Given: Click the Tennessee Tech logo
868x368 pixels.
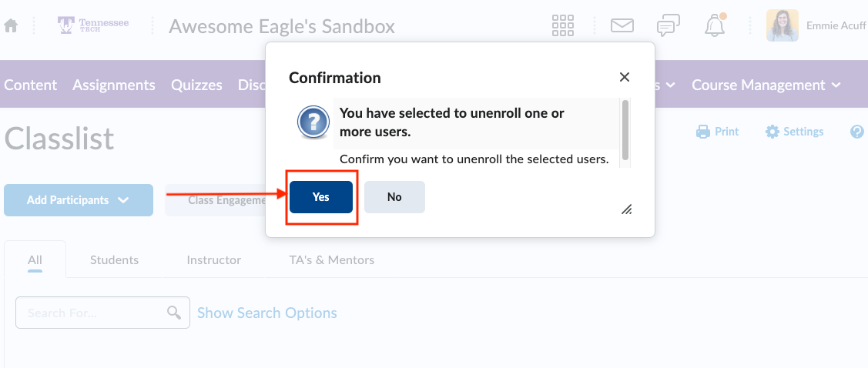Looking at the screenshot, I should pos(93,25).
